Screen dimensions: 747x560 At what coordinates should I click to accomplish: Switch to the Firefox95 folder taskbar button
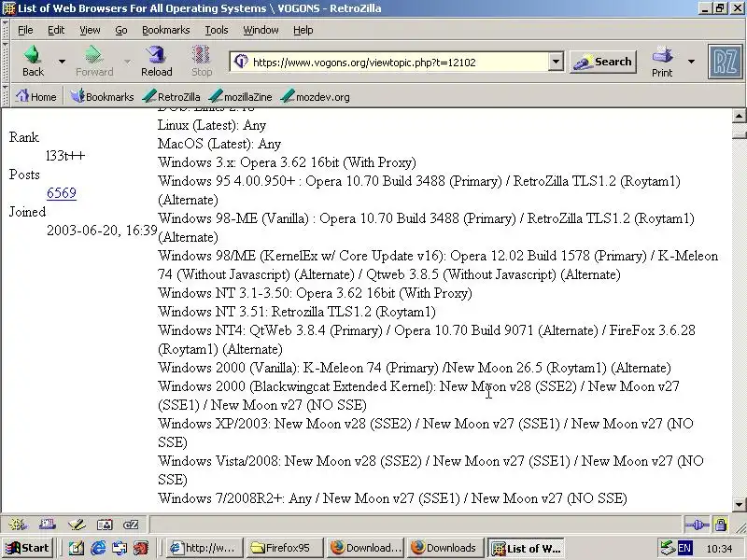(285, 548)
